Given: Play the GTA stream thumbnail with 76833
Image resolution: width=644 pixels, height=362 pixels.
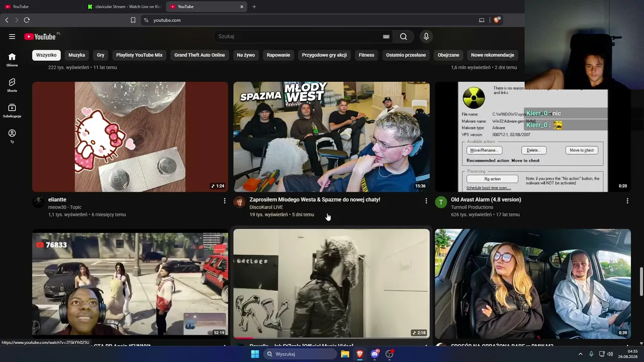Looking at the screenshot, I should (x=130, y=284).
